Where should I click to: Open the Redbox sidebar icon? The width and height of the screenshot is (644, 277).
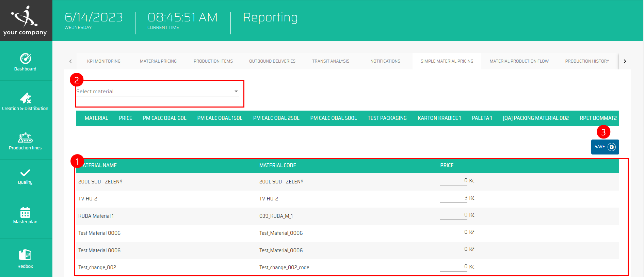pyautogui.click(x=26, y=255)
